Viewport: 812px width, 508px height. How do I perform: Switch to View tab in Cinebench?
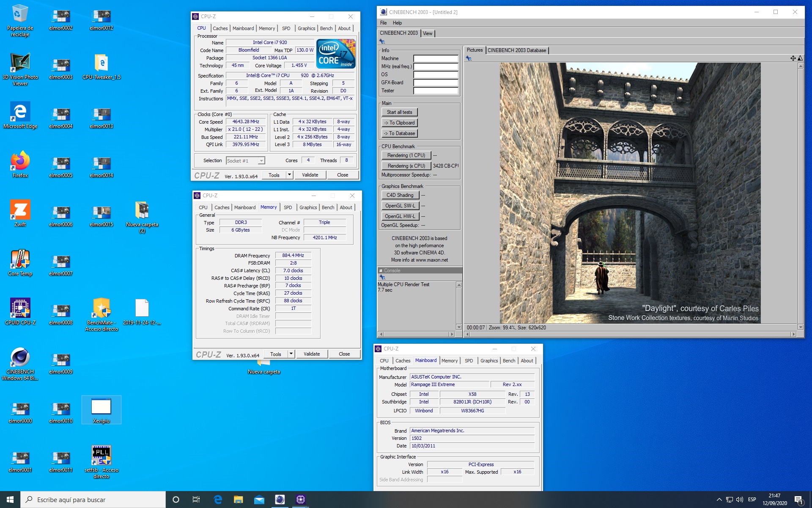point(428,33)
